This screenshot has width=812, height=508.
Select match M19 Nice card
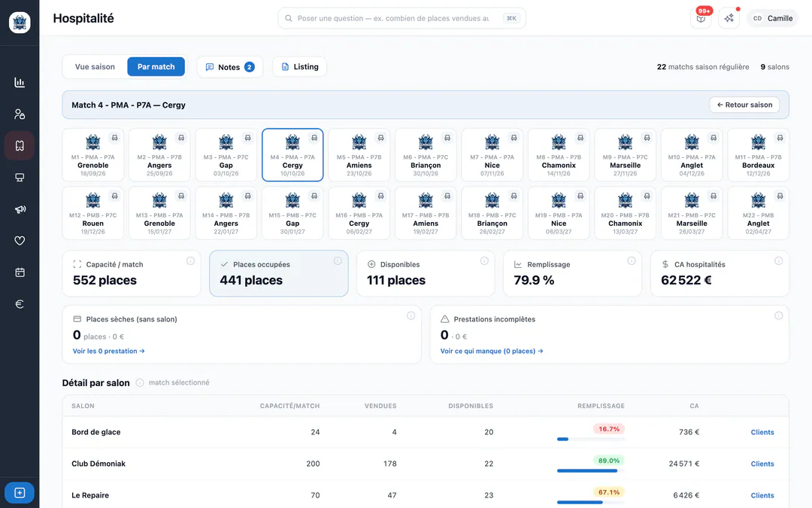click(559, 213)
